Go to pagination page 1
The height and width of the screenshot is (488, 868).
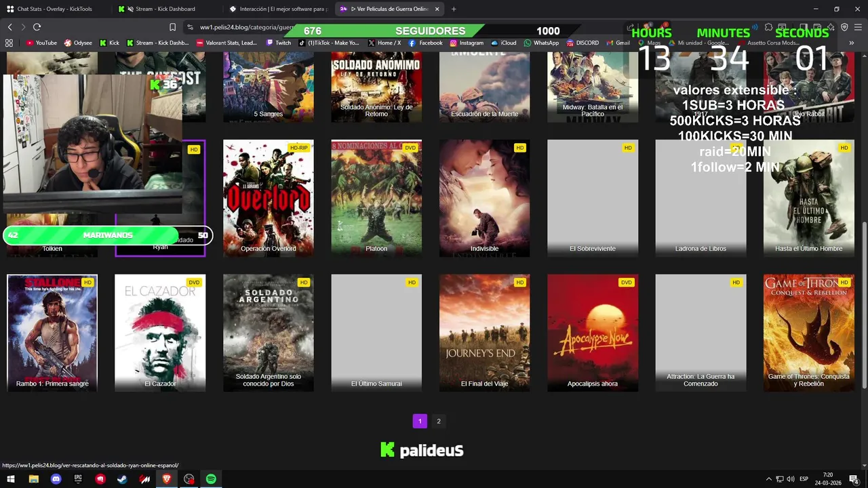click(x=420, y=421)
